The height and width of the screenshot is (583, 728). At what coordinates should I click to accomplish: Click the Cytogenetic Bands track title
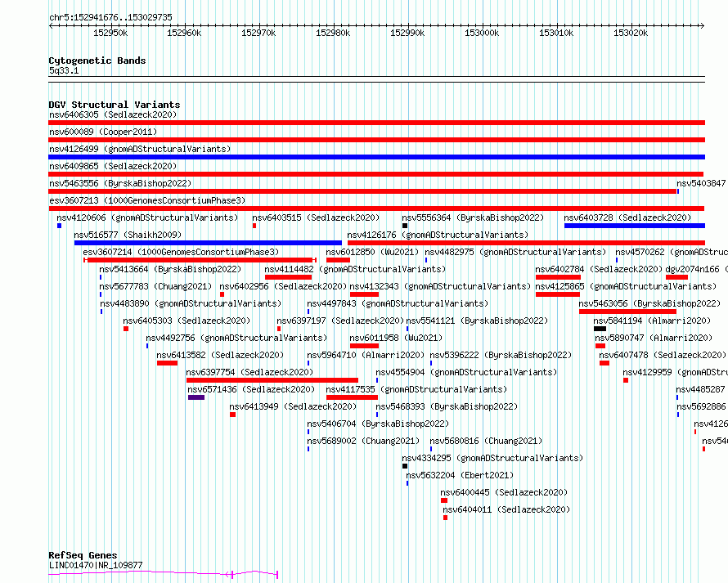pos(97,61)
